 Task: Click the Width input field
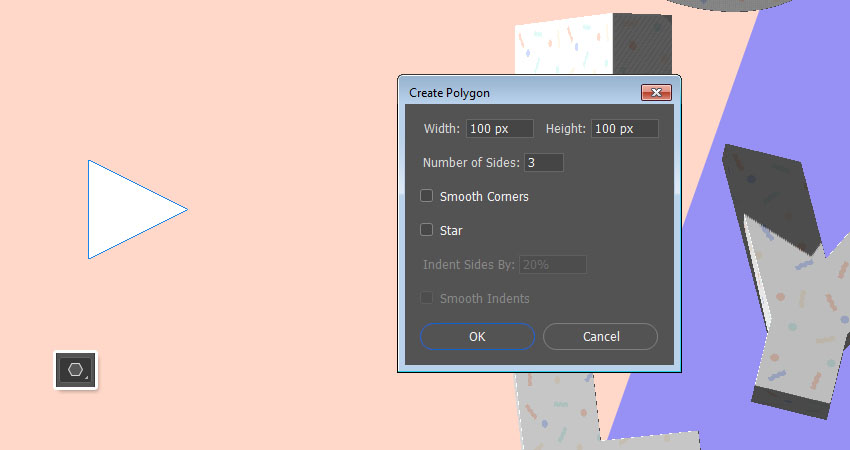click(499, 129)
